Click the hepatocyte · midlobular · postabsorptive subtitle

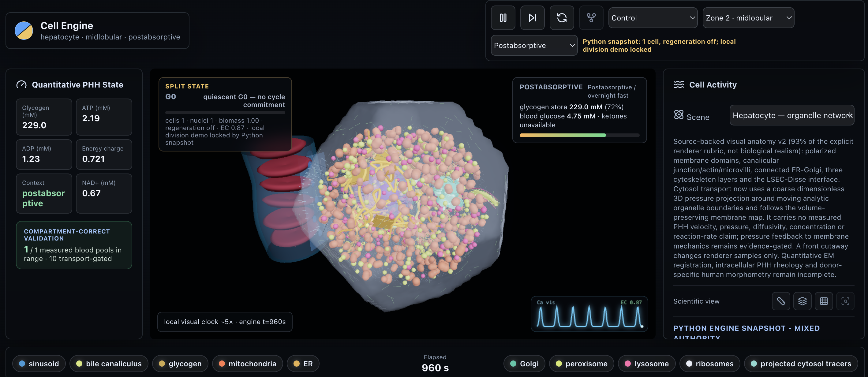pyautogui.click(x=110, y=37)
